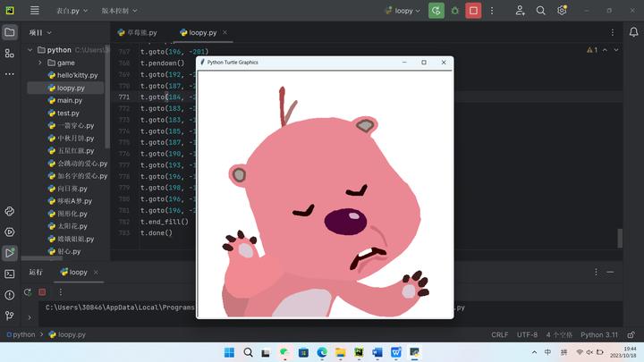The height and width of the screenshot is (362, 644).
Task: Open test.py in project tree
Action: 64,113
